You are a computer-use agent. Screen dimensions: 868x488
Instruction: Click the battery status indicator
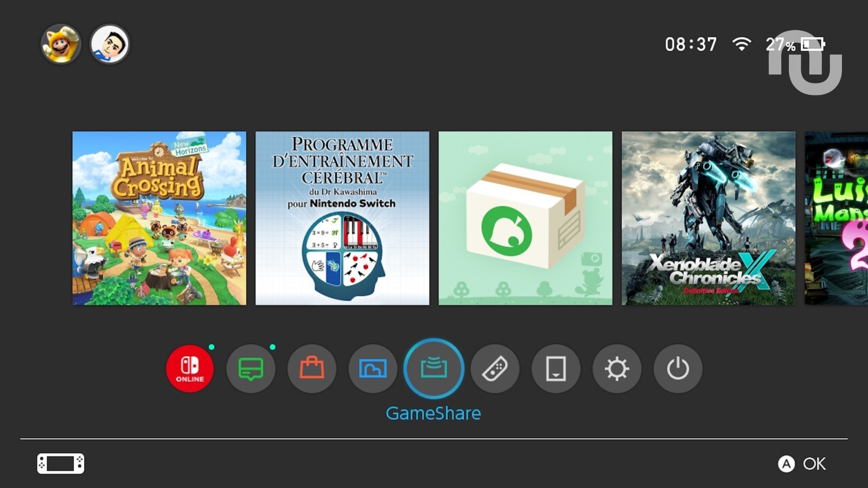(813, 44)
